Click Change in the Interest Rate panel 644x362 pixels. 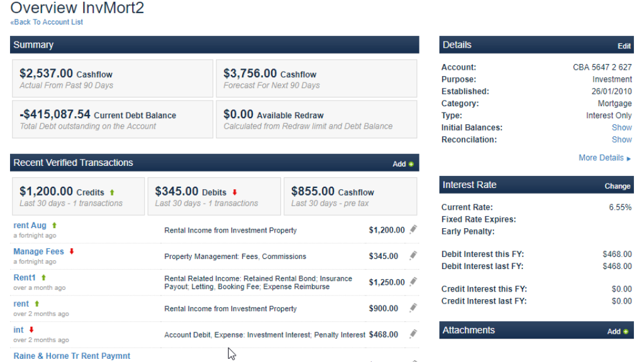pyautogui.click(x=617, y=185)
